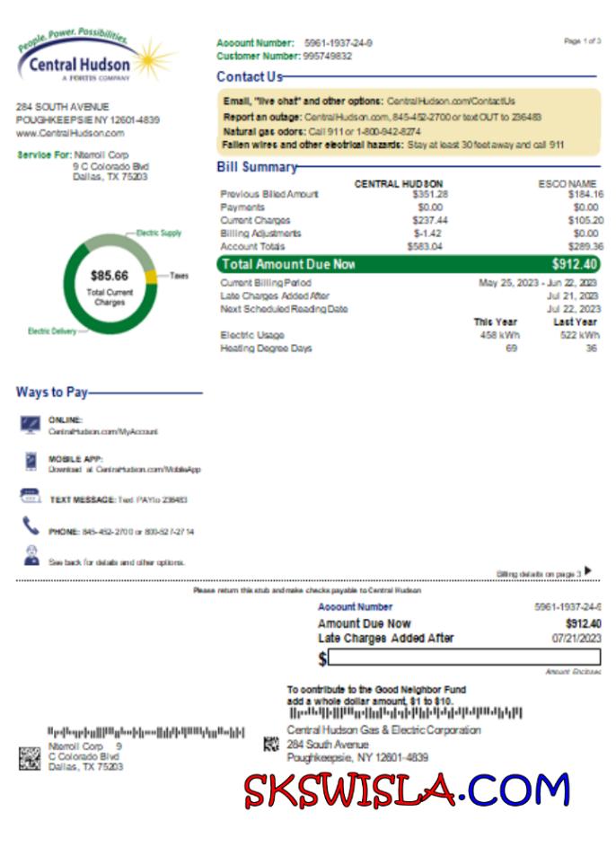Select the Mobile App smartphone icon
Viewport: 616px width, 856px height.
[x=31, y=462]
